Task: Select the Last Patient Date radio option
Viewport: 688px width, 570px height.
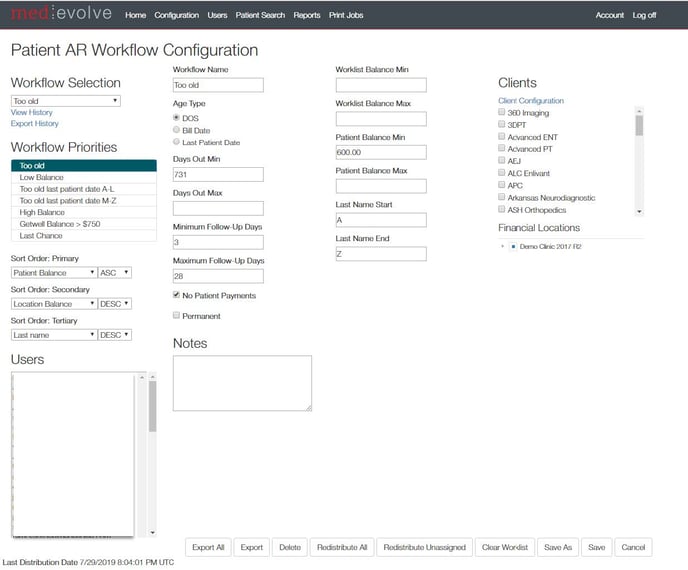Action: click(177, 143)
